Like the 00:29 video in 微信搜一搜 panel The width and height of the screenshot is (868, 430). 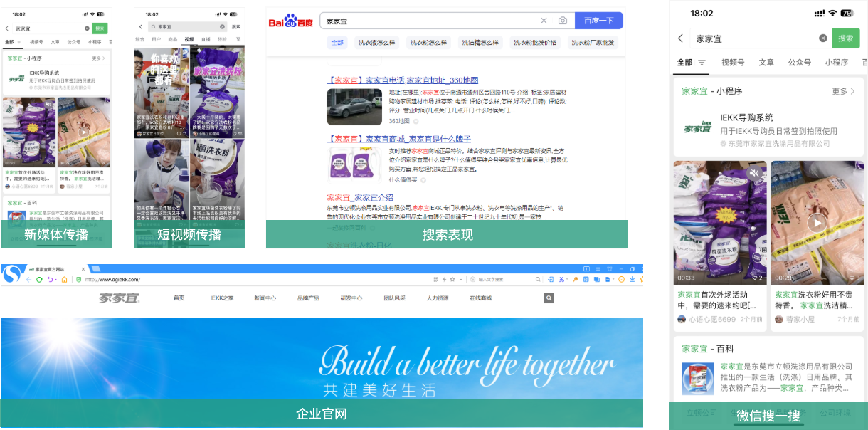pyautogui.click(x=854, y=278)
